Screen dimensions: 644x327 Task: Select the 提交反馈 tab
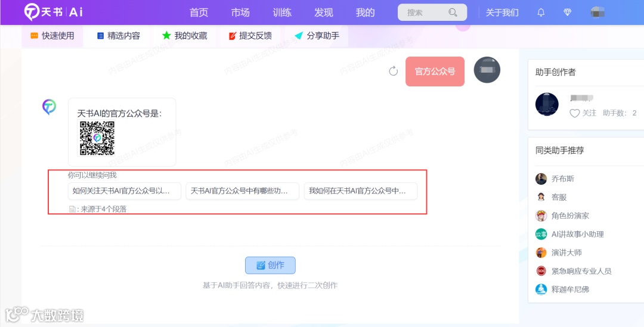click(250, 36)
